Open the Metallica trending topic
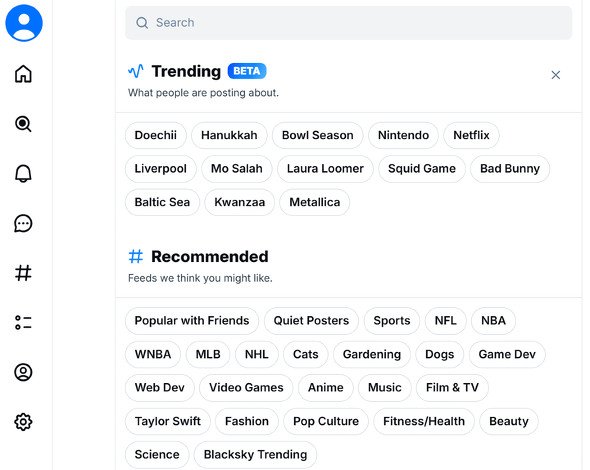The width and height of the screenshot is (590, 470). [x=315, y=202]
